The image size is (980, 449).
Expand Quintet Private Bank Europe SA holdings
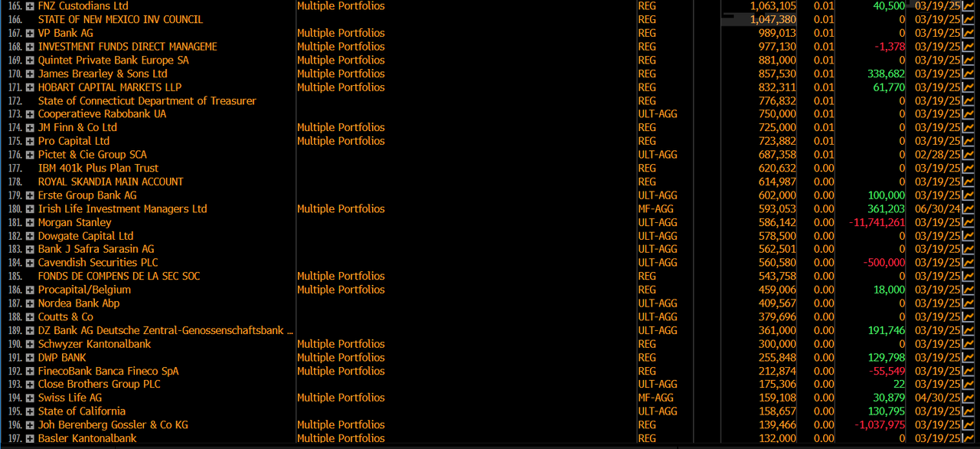30,60
